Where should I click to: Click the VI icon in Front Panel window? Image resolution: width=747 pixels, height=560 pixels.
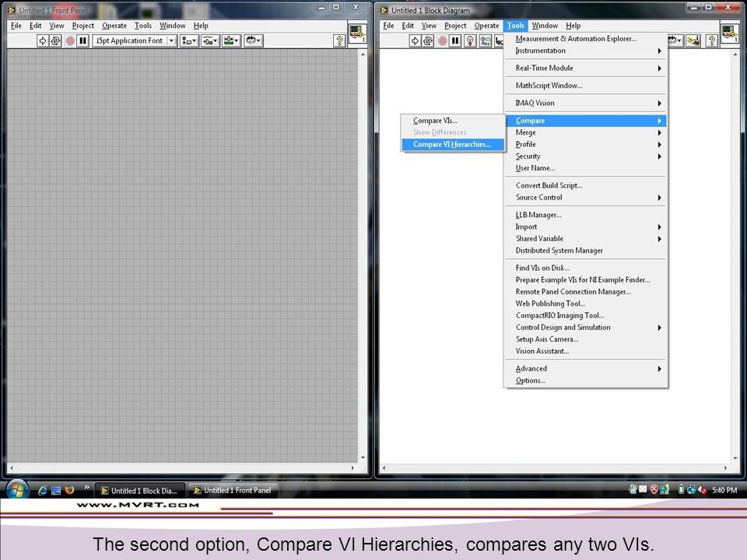[x=357, y=33]
